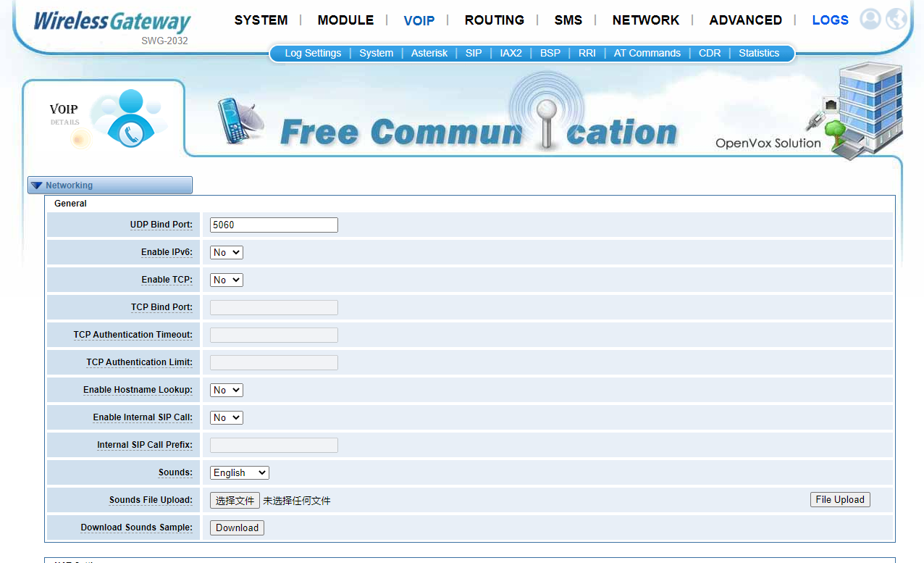Click the General section heading
The width and height of the screenshot is (924, 563).
coord(70,204)
